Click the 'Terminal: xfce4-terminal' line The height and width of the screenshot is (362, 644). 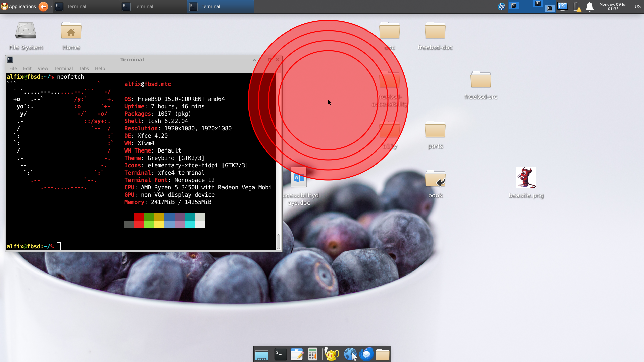(x=164, y=173)
